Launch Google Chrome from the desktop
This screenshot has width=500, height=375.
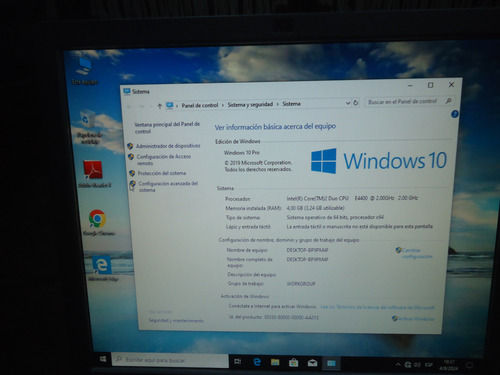(97, 223)
